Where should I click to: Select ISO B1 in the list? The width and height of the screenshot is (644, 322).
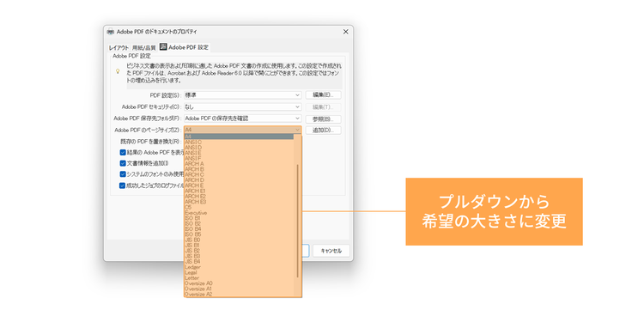pos(239,218)
